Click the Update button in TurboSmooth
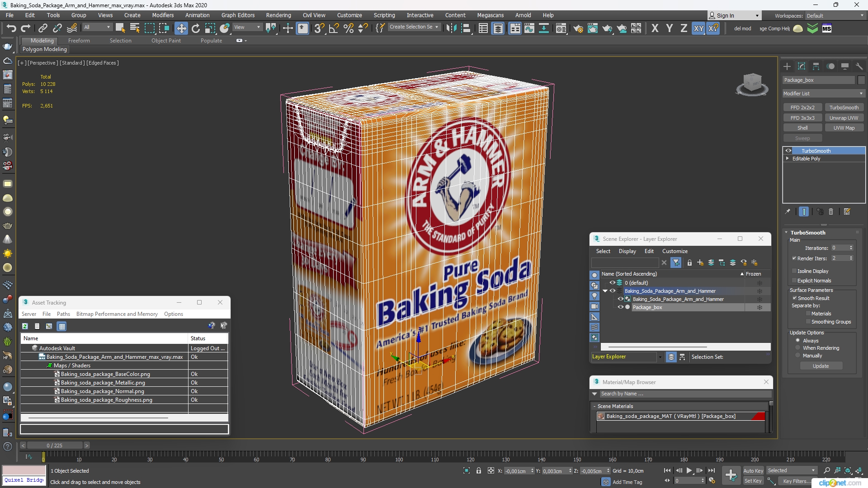Image resolution: width=868 pixels, height=488 pixels. [x=821, y=365]
